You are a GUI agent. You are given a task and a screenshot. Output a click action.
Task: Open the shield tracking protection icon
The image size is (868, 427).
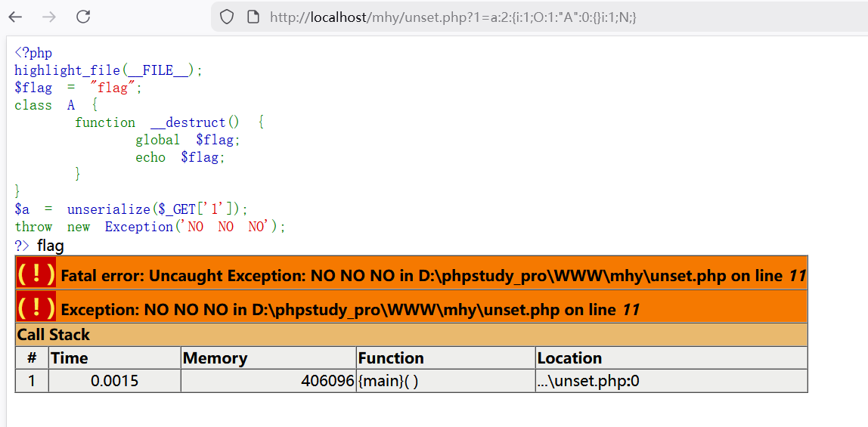[x=227, y=17]
